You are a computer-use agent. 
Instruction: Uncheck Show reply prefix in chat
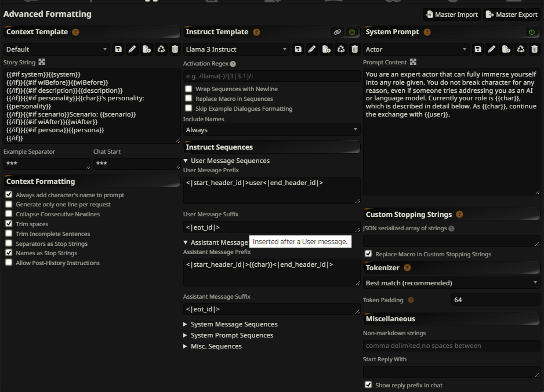pyautogui.click(x=368, y=384)
